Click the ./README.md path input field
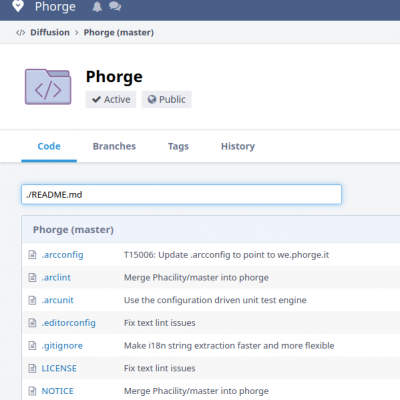Viewport: 400px width, 400px height. [x=182, y=194]
